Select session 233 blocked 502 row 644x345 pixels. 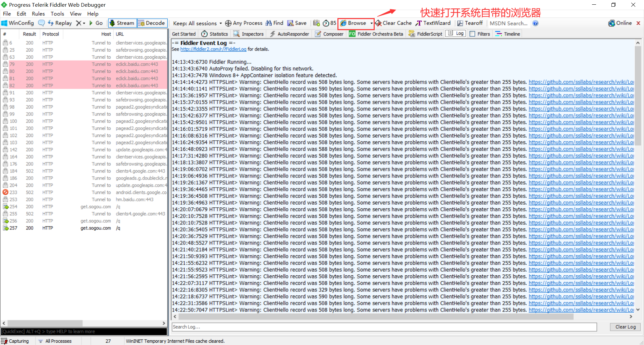tap(84, 193)
